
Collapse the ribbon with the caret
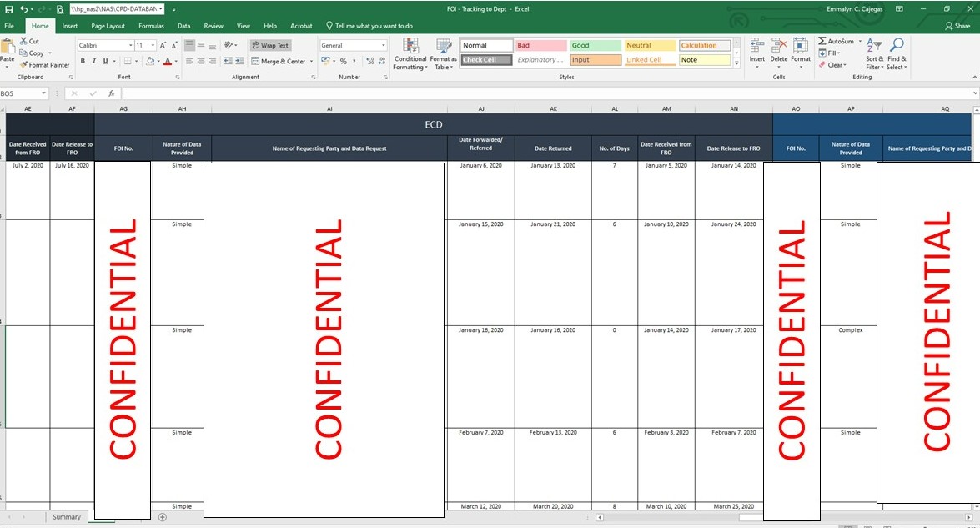(974, 77)
